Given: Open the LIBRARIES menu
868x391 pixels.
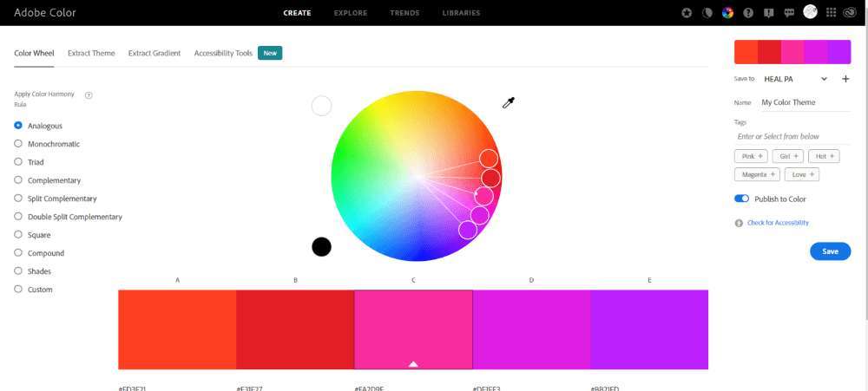Looking at the screenshot, I should 461,13.
